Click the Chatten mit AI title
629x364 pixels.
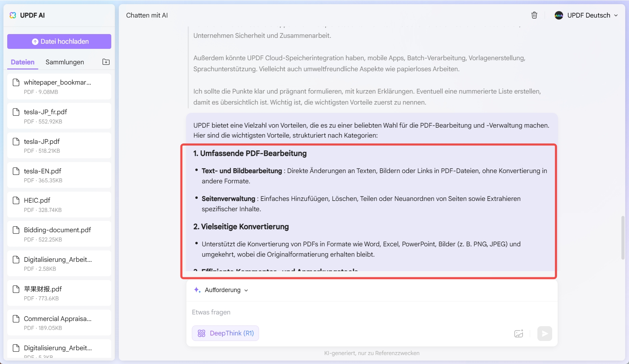click(x=147, y=15)
